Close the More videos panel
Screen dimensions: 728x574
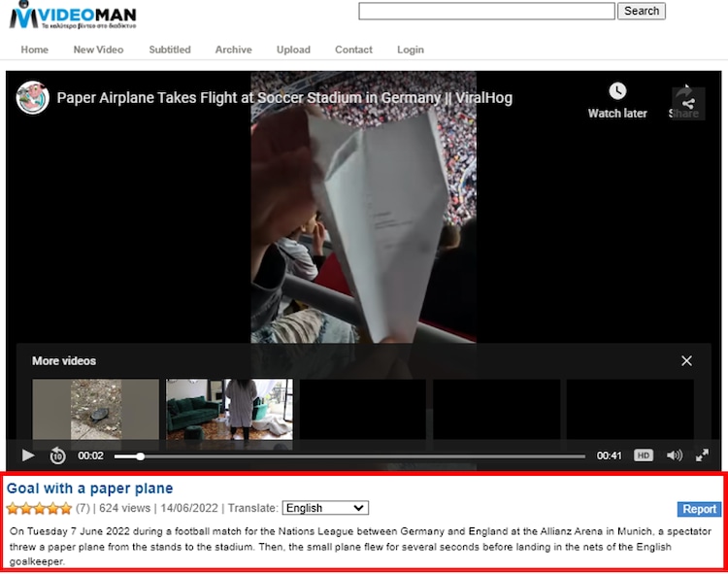coord(687,361)
